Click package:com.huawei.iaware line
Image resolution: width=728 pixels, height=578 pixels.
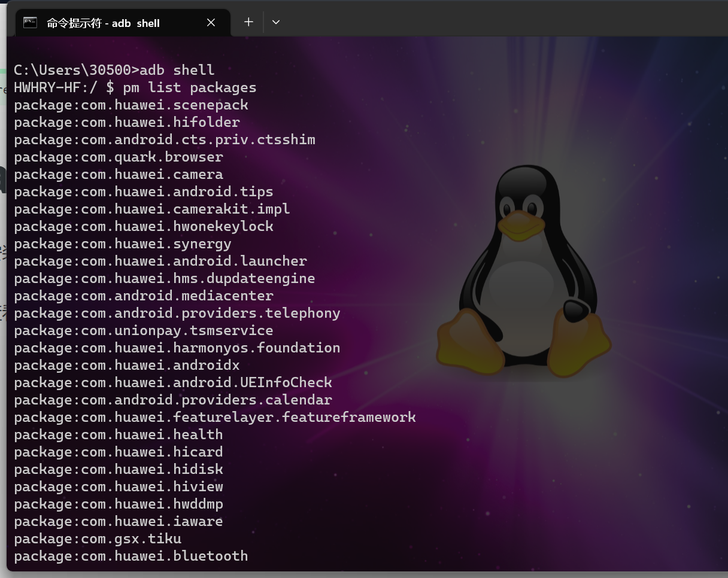point(119,521)
